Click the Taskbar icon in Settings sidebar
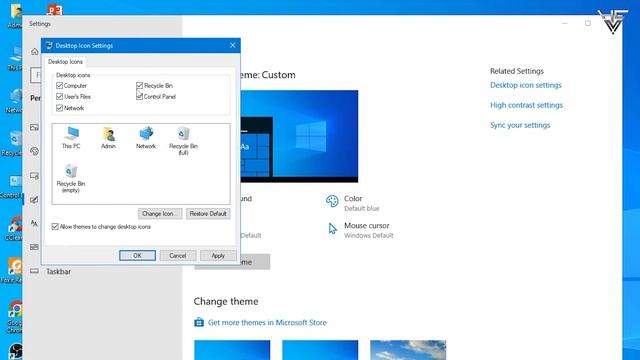 (x=34, y=271)
